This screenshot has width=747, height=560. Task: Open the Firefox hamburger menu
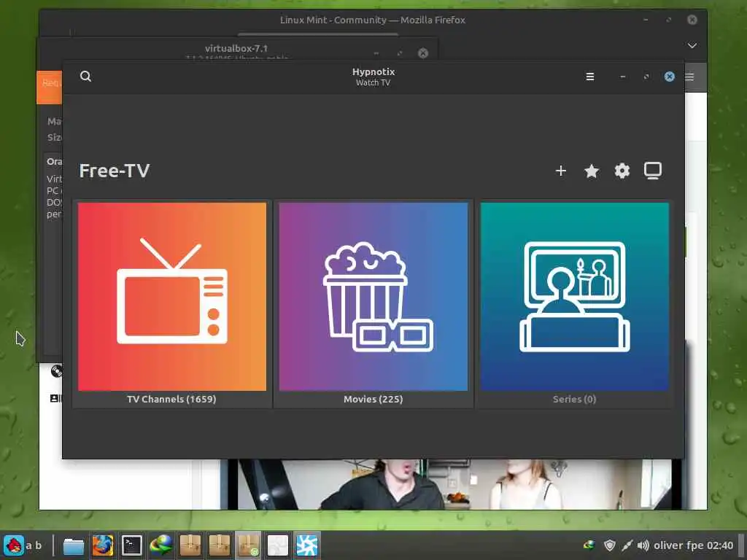(690, 77)
